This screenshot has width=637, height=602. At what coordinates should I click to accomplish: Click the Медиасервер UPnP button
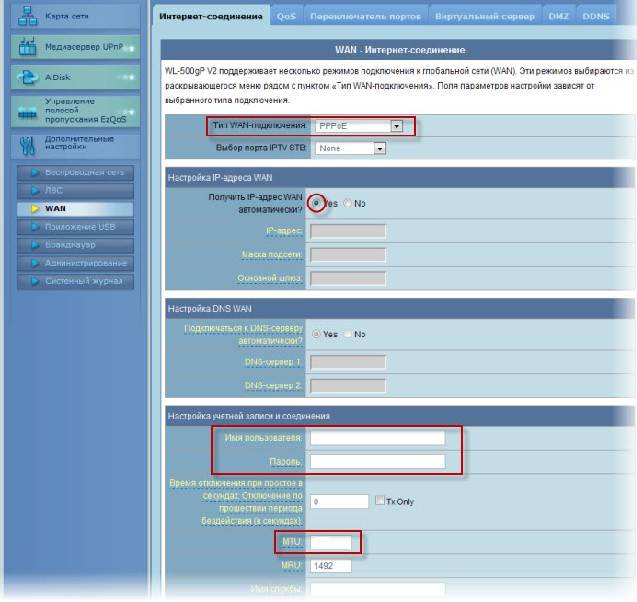(76, 47)
